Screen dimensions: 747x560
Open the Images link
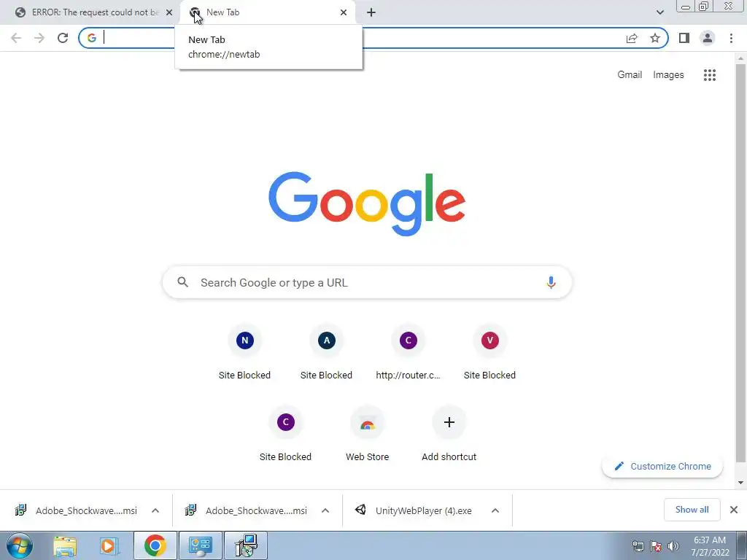pos(668,75)
